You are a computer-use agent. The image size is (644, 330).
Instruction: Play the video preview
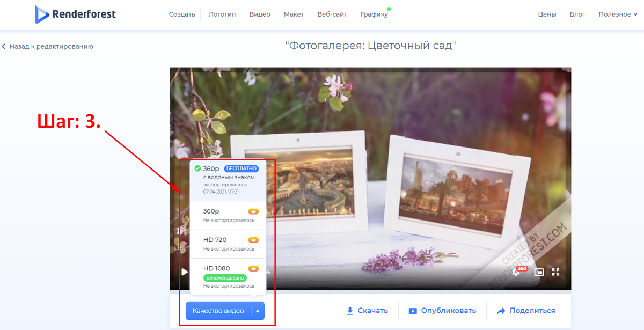[x=185, y=272]
